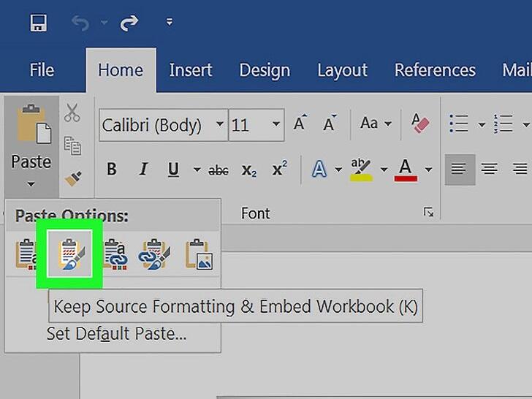Toggle Subscript formatting
The image size is (532, 399).
[x=249, y=171]
